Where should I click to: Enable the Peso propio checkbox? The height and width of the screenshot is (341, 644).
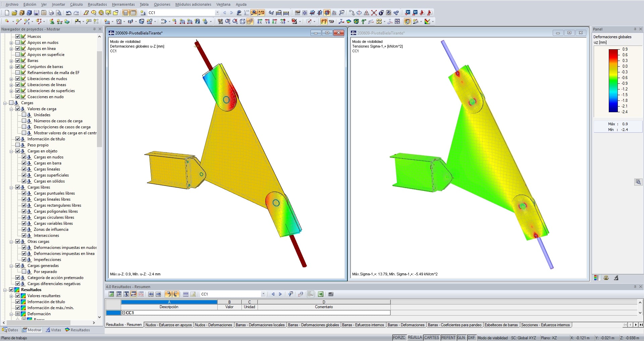(18, 145)
